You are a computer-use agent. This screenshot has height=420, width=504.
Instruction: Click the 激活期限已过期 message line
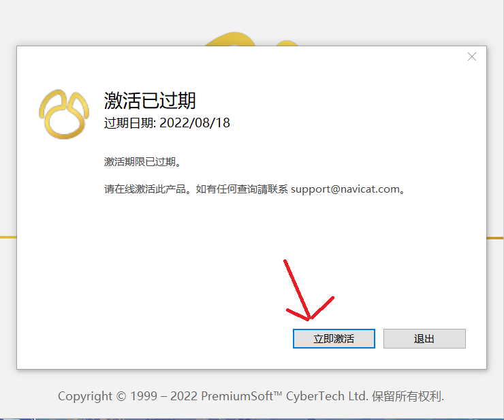click(x=143, y=161)
